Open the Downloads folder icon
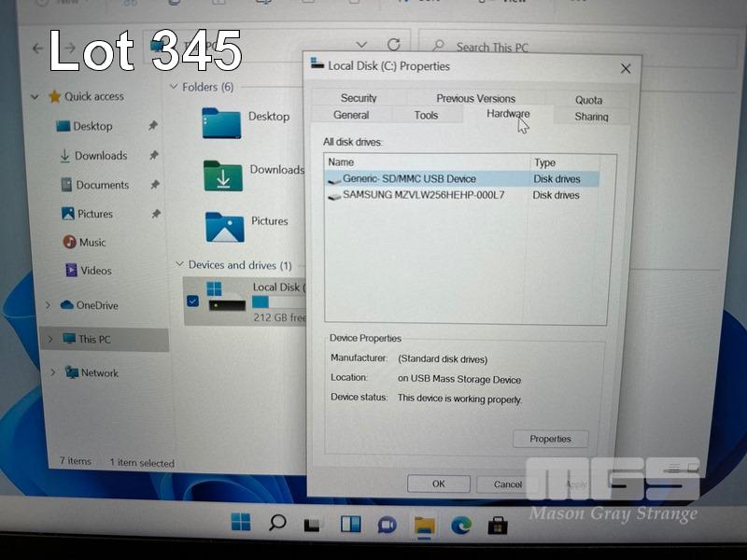This screenshot has width=747, height=560. [x=223, y=175]
